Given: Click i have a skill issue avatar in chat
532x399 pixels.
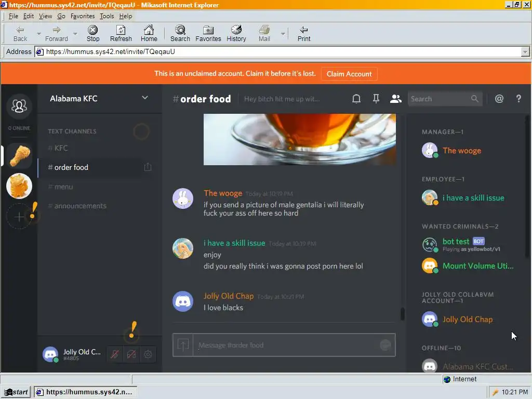Looking at the screenshot, I should click(183, 248).
